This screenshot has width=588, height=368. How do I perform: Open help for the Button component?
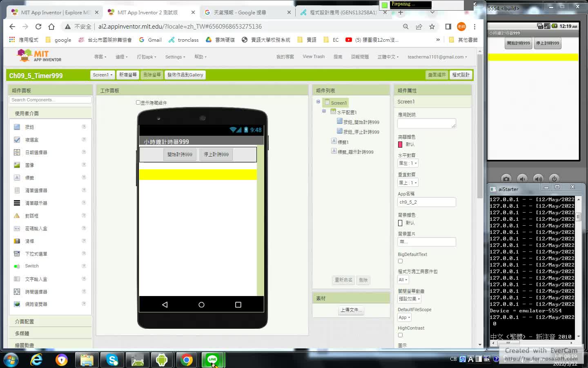click(84, 127)
